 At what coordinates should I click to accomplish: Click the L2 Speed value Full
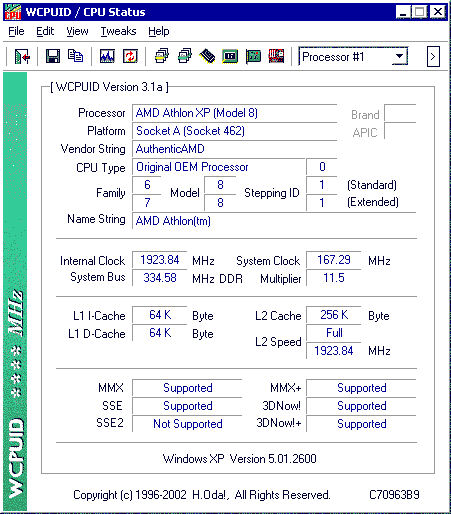click(x=334, y=333)
